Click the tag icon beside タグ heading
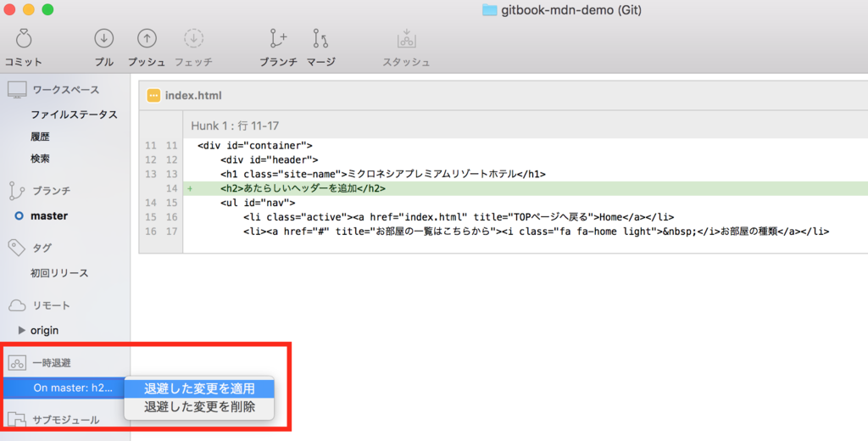 (x=17, y=248)
